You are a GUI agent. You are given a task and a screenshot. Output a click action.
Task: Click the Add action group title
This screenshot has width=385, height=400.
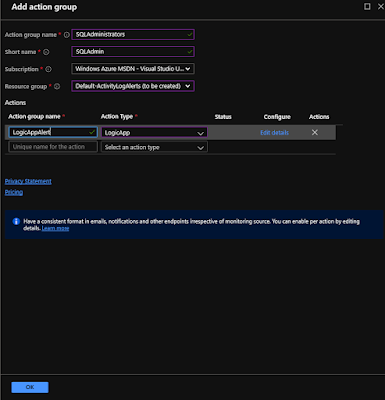click(x=44, y=7)
